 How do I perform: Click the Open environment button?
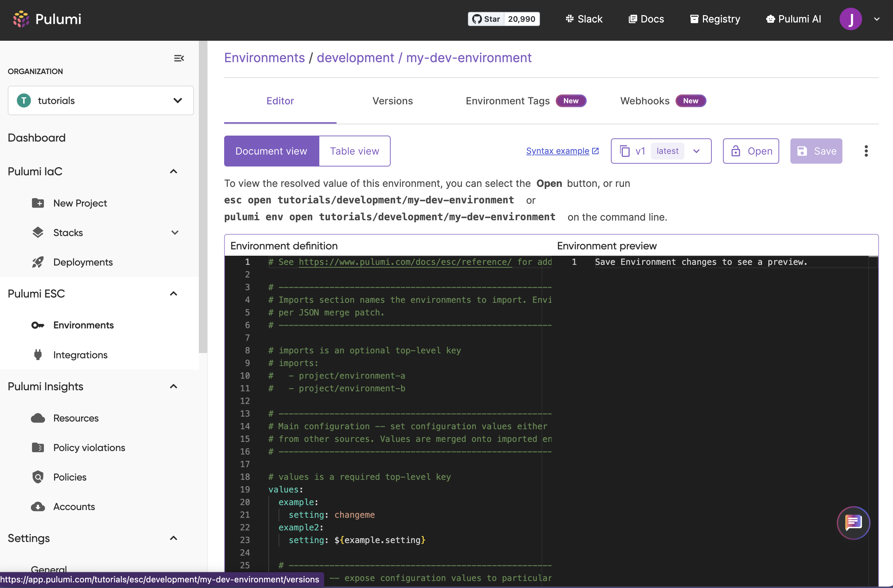point(751,151)
